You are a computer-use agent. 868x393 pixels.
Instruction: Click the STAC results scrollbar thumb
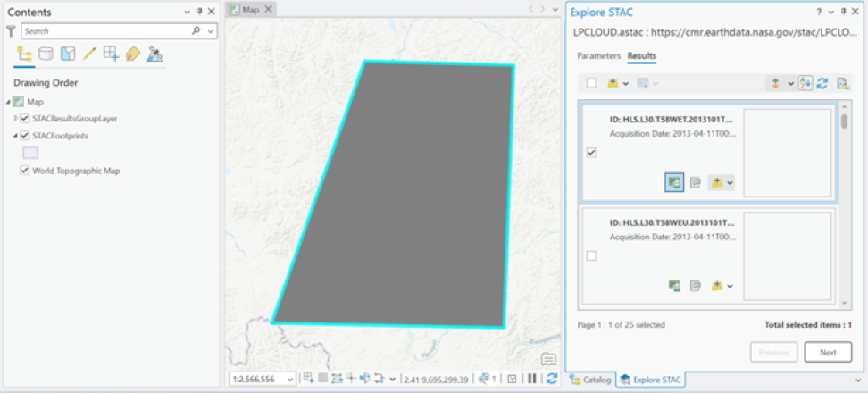[x=844, y=121]
